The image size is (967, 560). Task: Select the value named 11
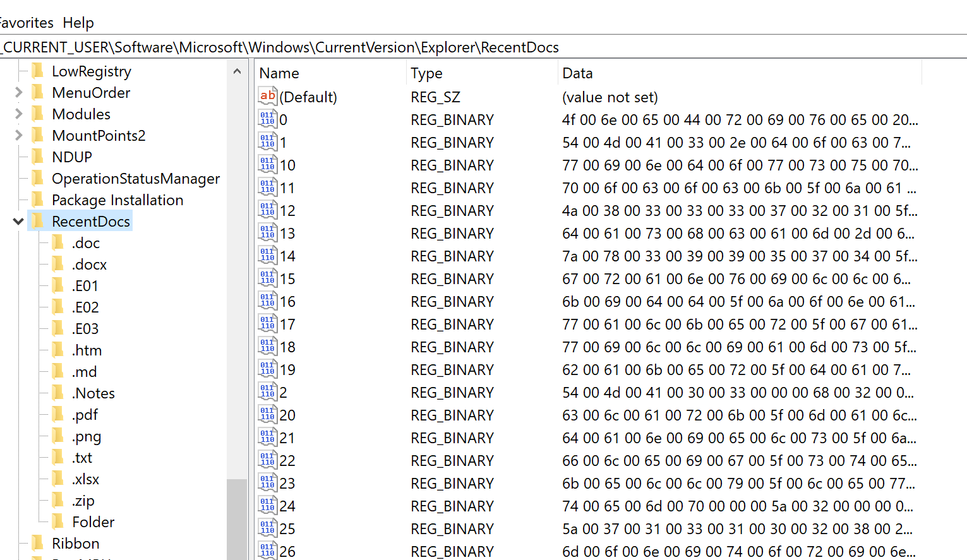pos(287,188)
